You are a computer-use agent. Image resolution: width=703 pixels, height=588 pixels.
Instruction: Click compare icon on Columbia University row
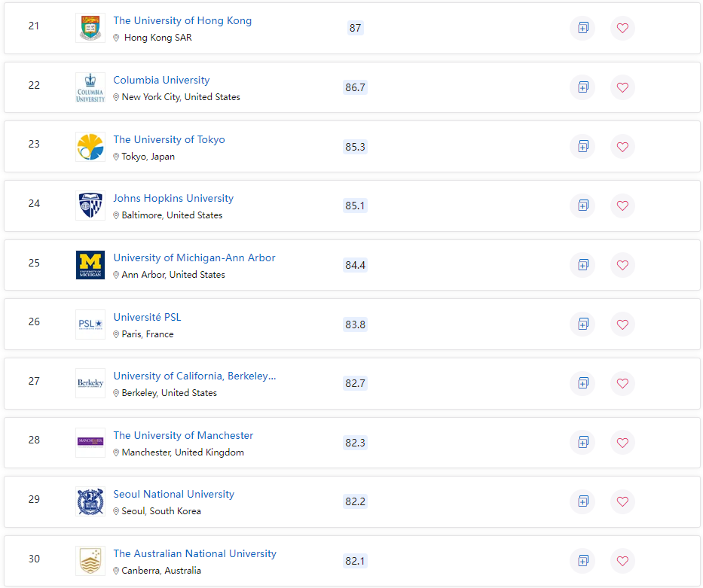(582, 87)
